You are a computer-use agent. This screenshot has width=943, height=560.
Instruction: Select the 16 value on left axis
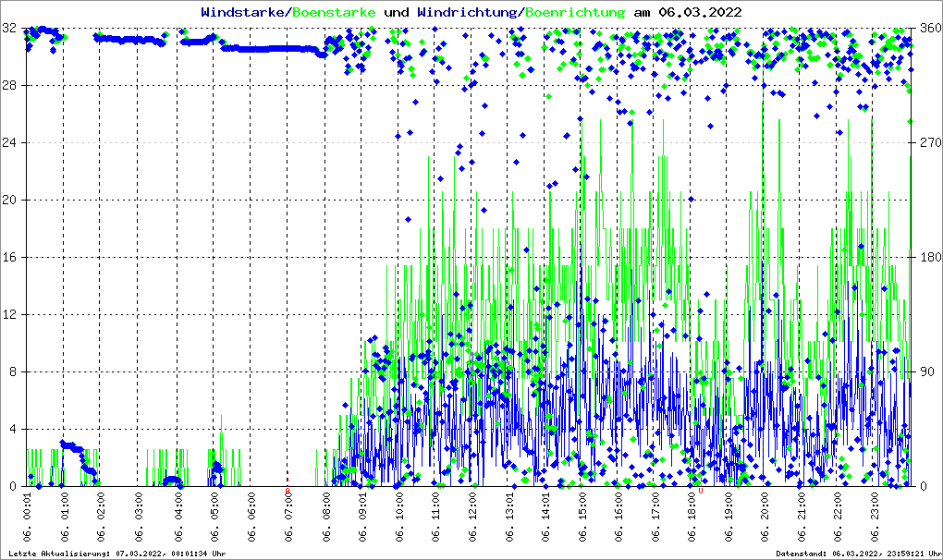click(x=10, y=258)
